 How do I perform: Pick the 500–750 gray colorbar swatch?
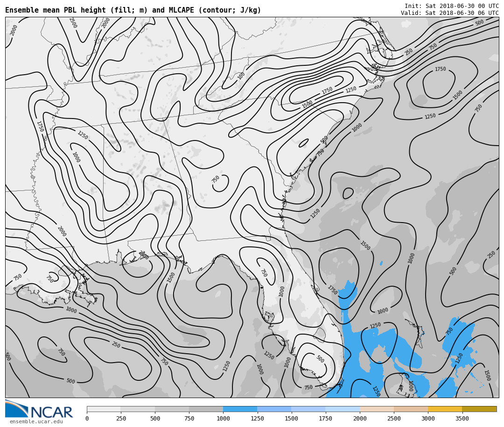pyautogui.click(x=172, y=409)
